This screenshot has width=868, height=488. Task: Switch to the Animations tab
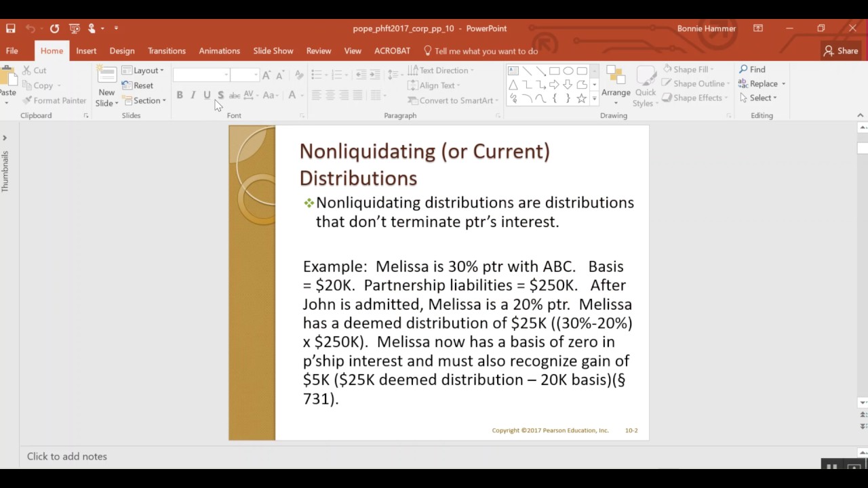pos(219,51)
